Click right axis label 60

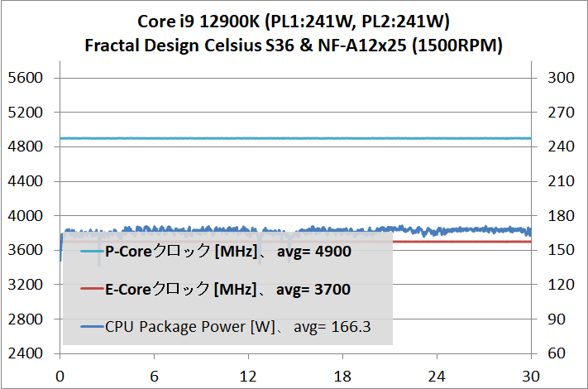tap(557, 353)
